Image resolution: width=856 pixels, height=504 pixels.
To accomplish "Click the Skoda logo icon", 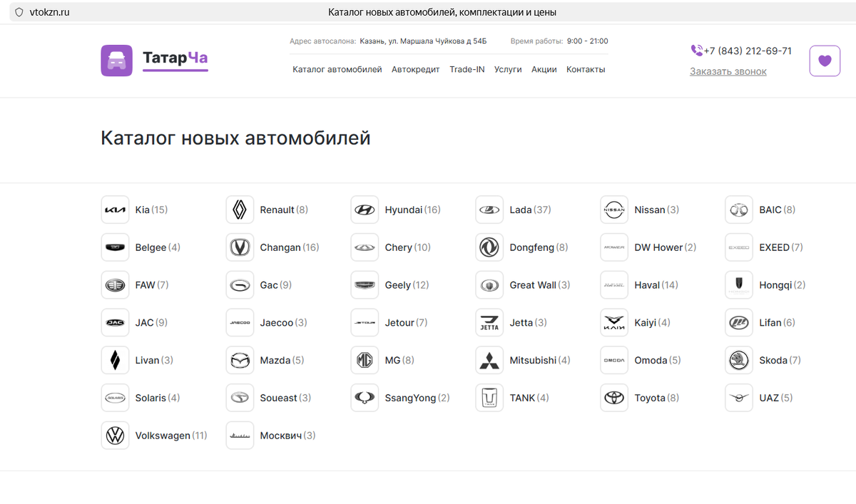I will coord(739,361).
